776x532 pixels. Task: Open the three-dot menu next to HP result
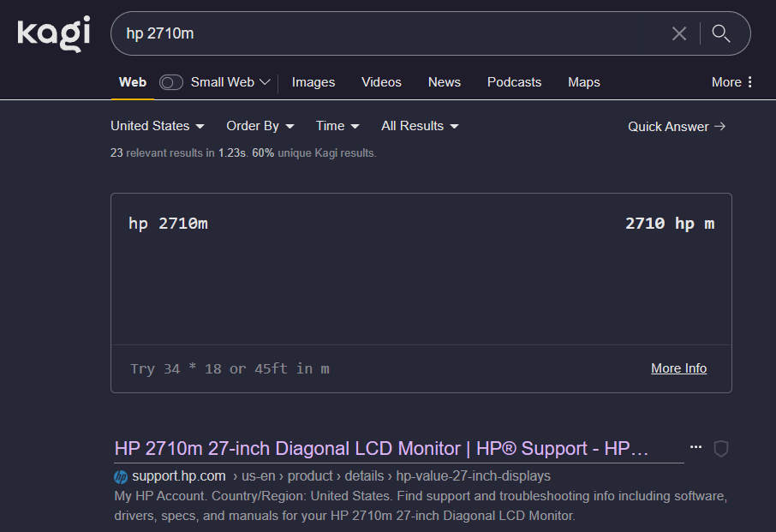[x=695, y=448]
